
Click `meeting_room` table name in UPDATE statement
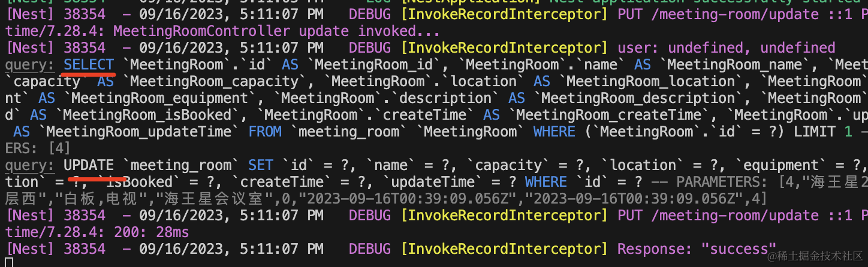tap(181, 165)
